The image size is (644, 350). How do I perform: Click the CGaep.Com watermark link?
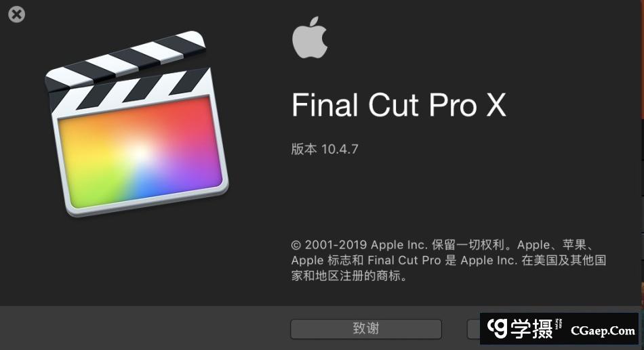tap(603, 330)
